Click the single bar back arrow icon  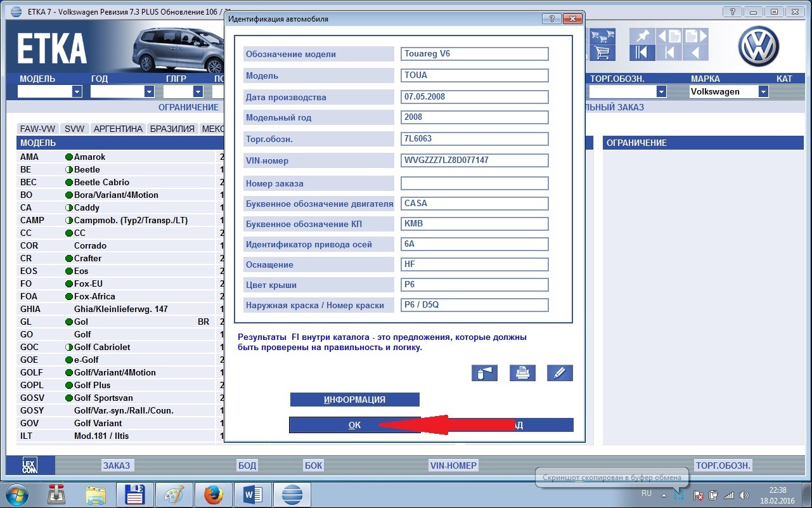tap(669, 53)
